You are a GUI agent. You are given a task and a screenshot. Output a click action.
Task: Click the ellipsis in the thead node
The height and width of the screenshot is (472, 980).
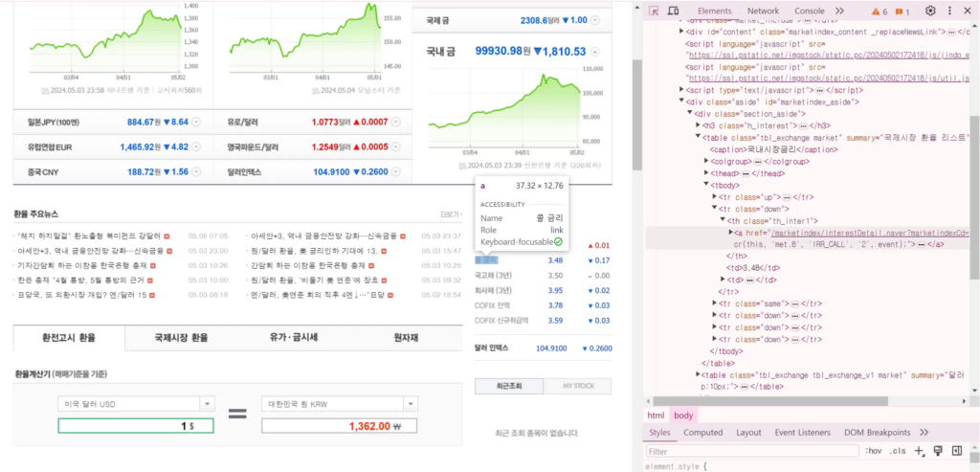[x=746, y=173]
